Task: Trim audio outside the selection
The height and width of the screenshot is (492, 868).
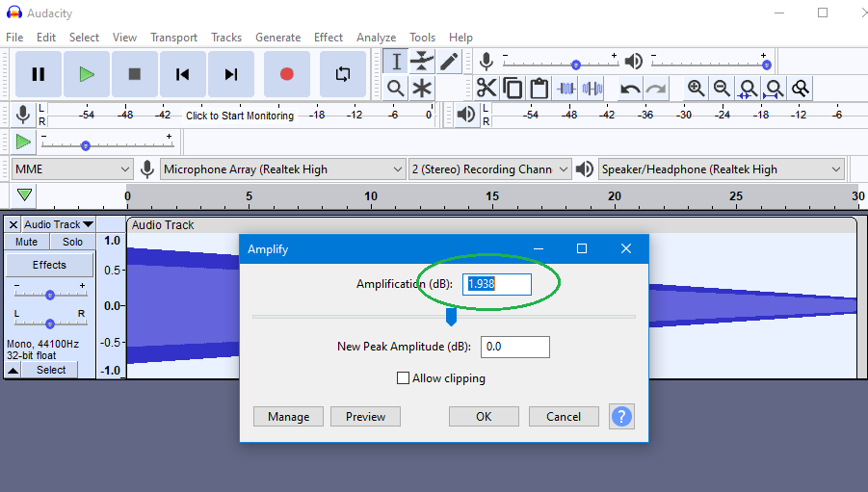Action: click(566, 88)
